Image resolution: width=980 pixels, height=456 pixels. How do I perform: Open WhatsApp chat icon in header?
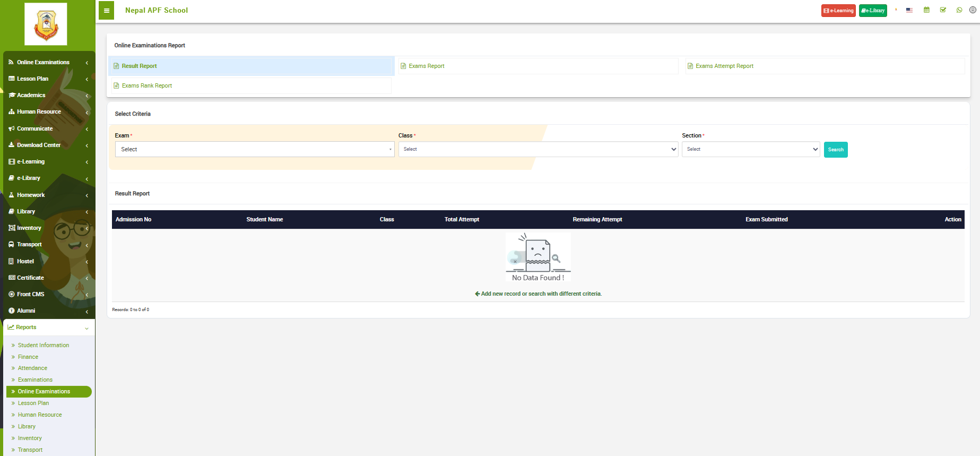(959, 10)
